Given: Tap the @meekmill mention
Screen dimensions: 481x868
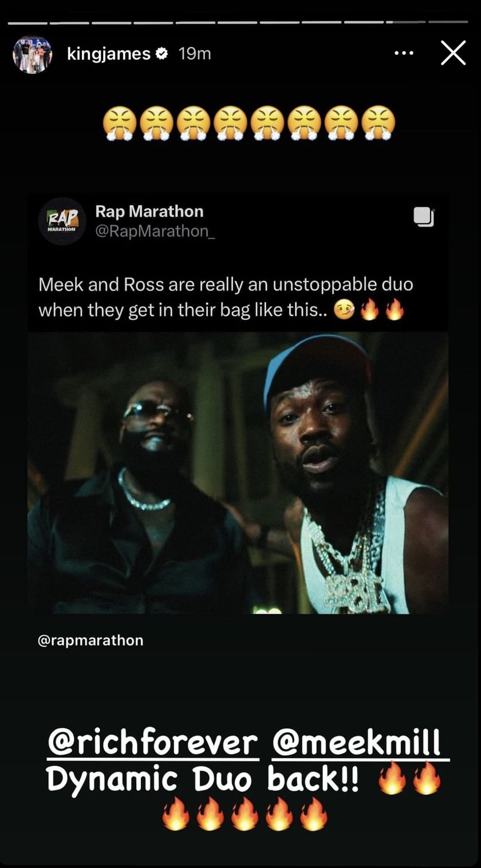Looking at the screenshot, I should click(x=361, y=744).
